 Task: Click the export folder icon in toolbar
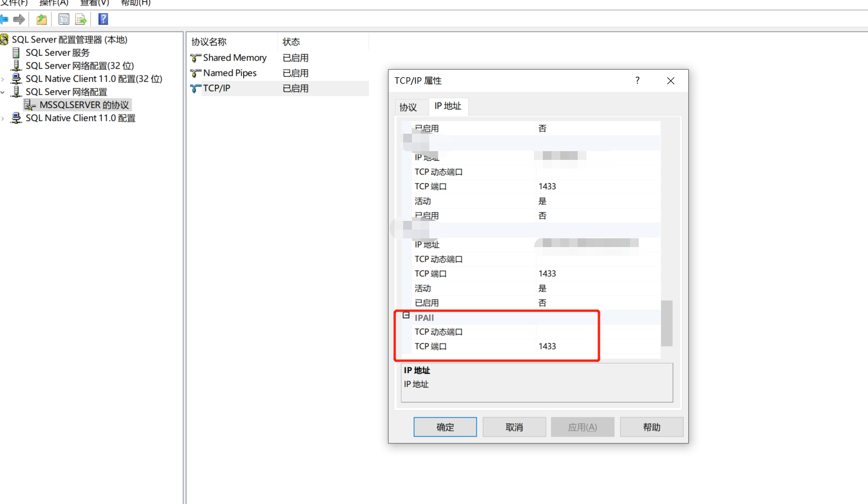point(41,19)
